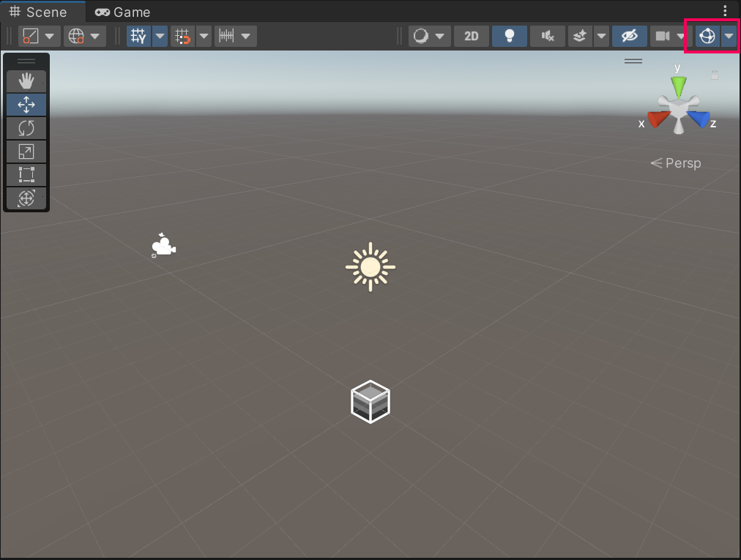Select the Scale tool
The width and height of the screenshot is (741, 560).
coord(26,152)
